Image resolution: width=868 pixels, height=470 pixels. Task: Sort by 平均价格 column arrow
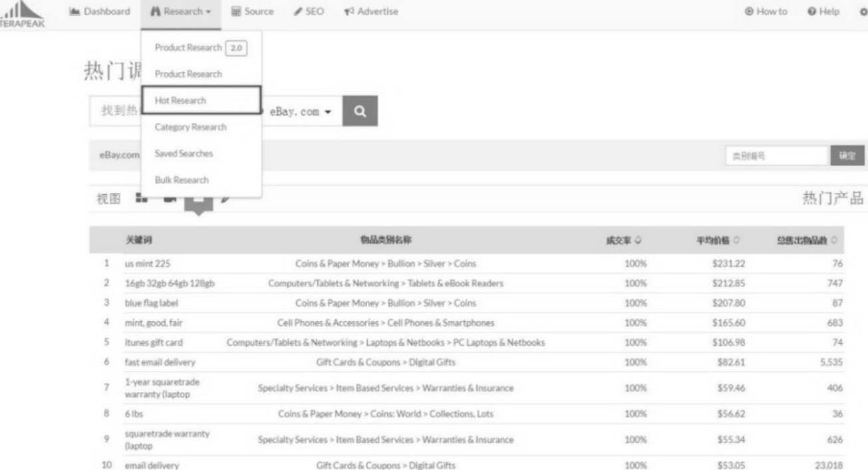click(736, 241)
